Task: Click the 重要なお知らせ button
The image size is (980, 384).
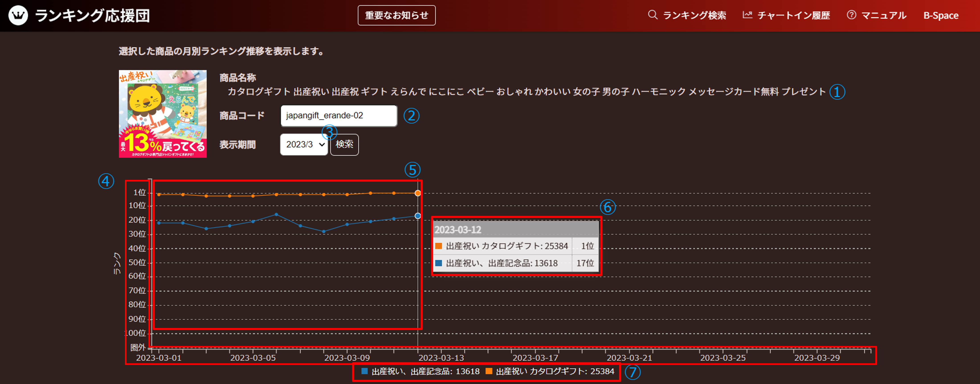Action: click(x=396, y=15)
